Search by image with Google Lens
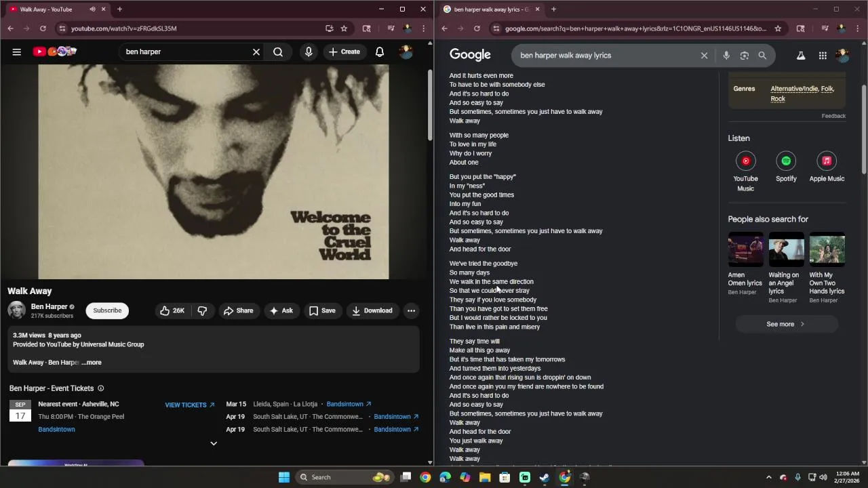 744,56
